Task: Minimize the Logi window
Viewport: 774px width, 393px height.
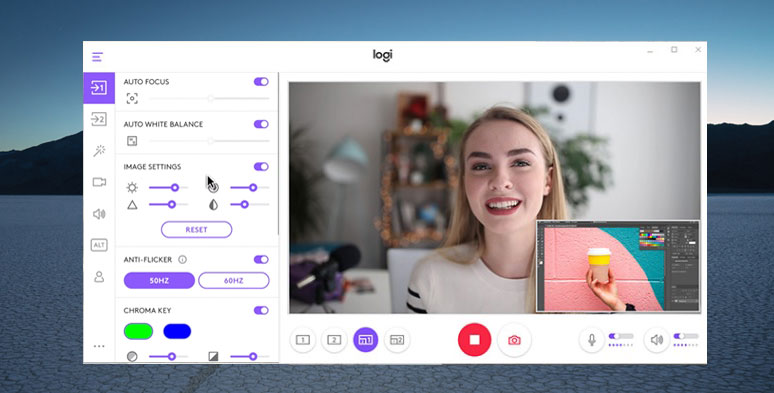Action: tap(650, 50)
